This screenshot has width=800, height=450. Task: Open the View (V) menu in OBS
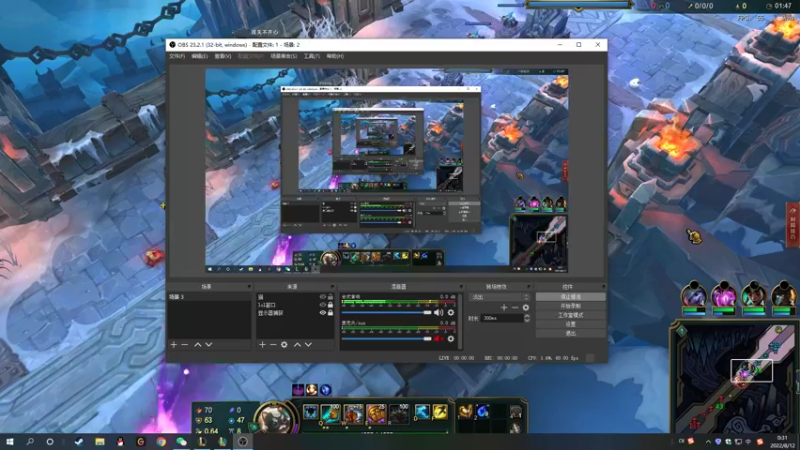click(x=222, y=56)
